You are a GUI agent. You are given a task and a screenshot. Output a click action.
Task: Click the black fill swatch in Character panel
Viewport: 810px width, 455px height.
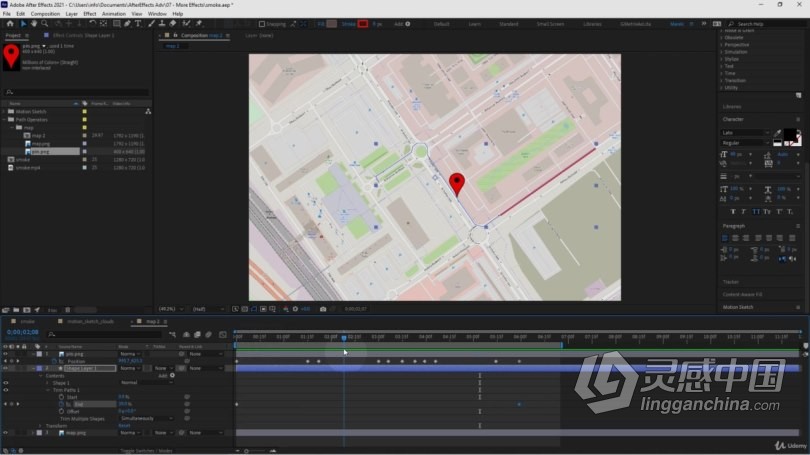(x=790, y=135)
